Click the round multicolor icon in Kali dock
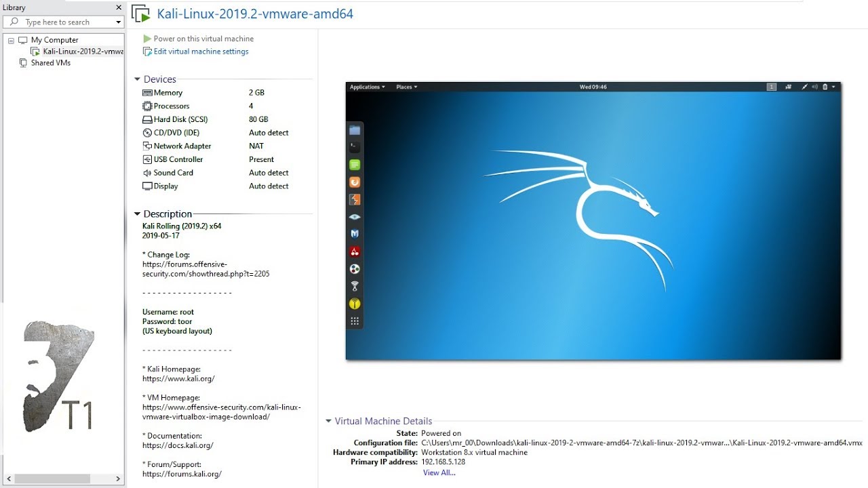This screenshot has height=488, width=868. pos(355,269)
